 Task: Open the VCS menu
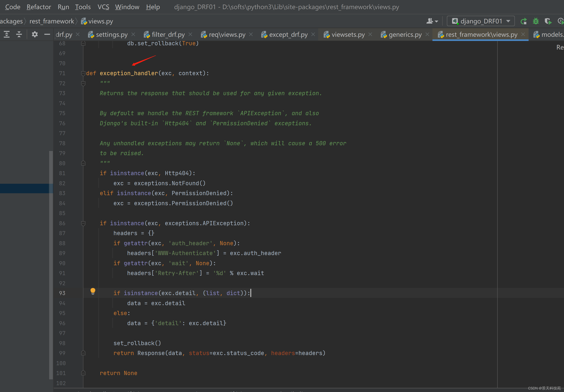[103, 7]
